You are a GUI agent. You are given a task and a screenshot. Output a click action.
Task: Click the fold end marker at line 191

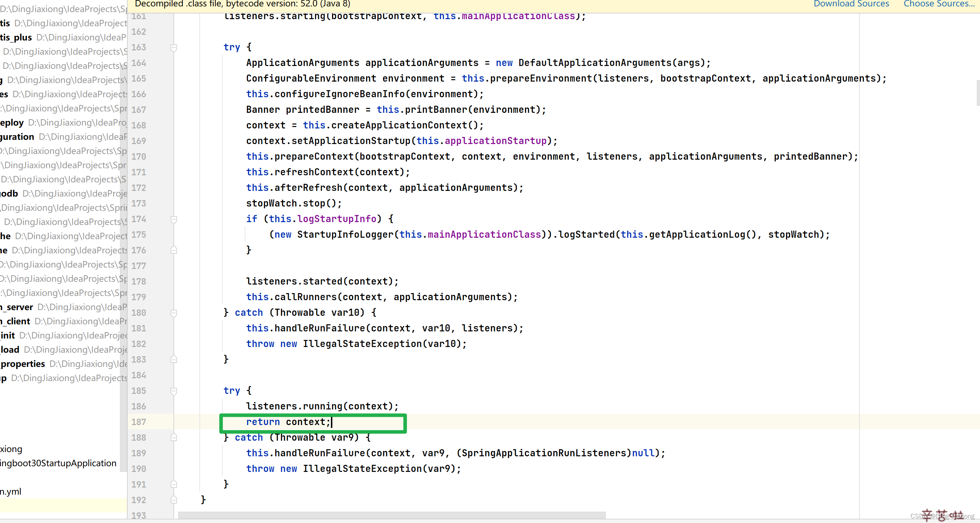[173, 485]
